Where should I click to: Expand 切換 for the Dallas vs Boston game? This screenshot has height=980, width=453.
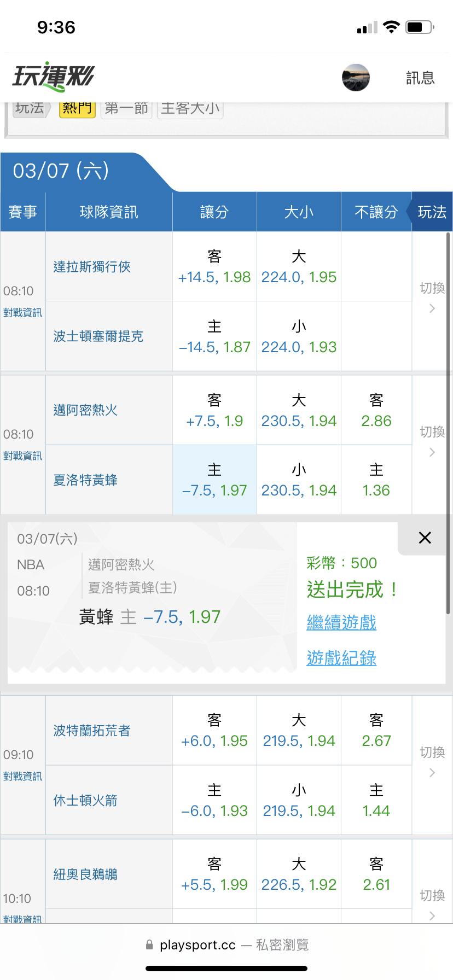tap(432, 297)
